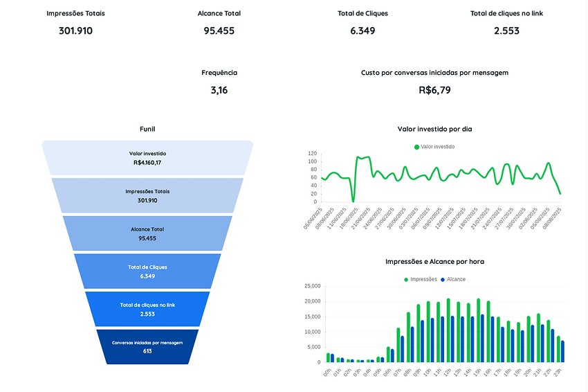The height and width of the screenshot is (392, 588).
Task: Select the 21/06/2025 date axis label
Action: point(360,218)
